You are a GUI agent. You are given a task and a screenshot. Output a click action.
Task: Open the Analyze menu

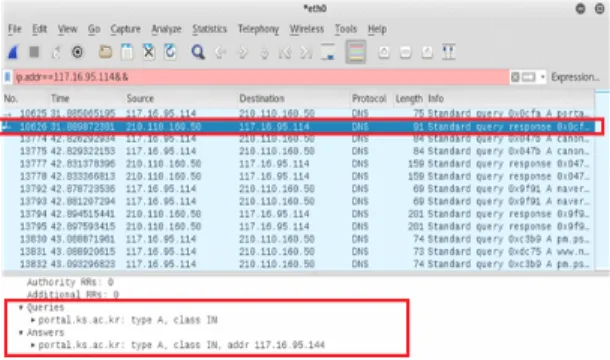click(166, 29)
